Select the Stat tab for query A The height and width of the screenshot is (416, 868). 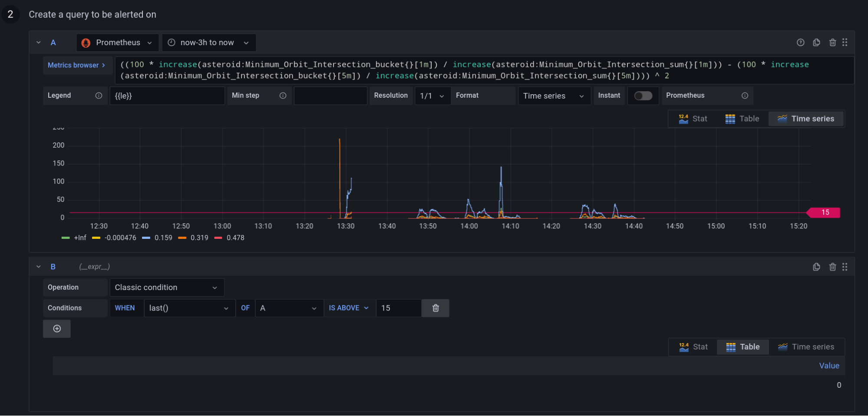[x=693, y=119]
